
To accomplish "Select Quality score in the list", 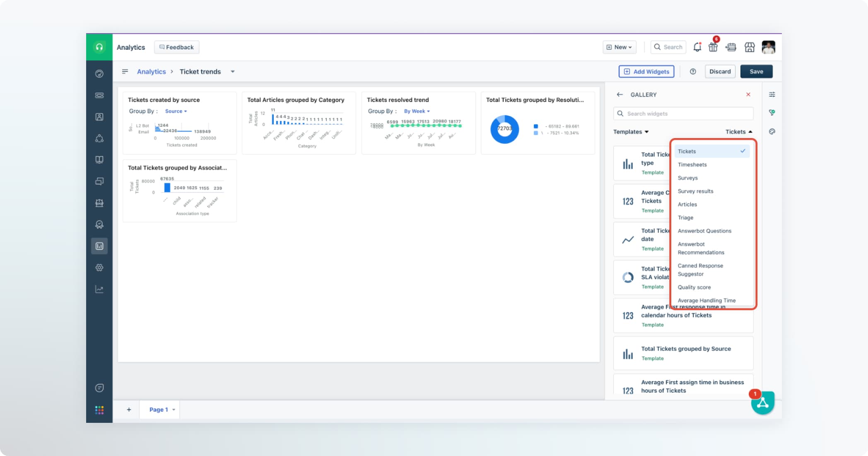I will coord(711,287).
